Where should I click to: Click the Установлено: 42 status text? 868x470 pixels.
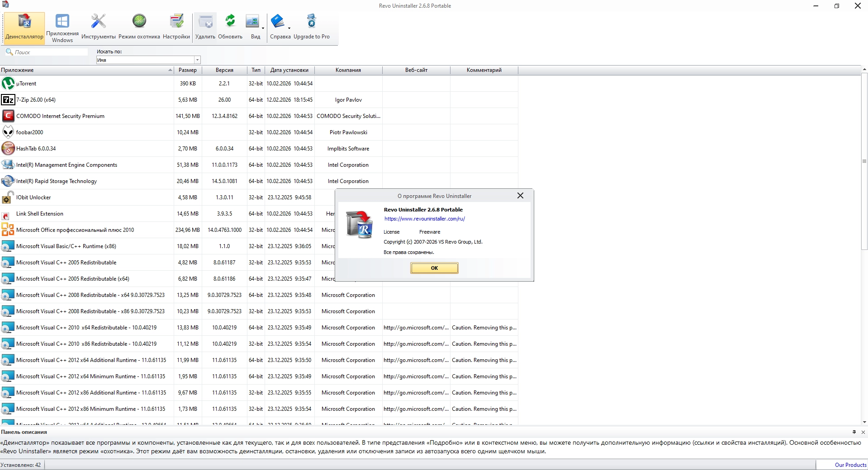point(20,465)
